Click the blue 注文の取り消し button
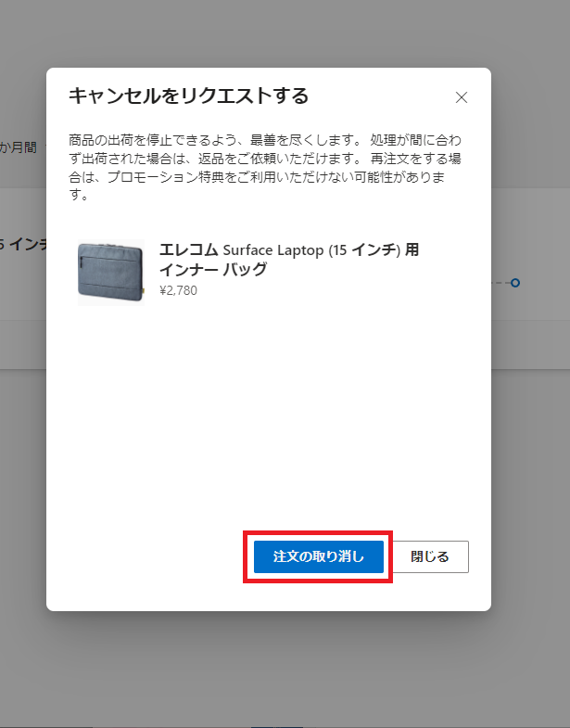570x728 pixels. point(319,556)
